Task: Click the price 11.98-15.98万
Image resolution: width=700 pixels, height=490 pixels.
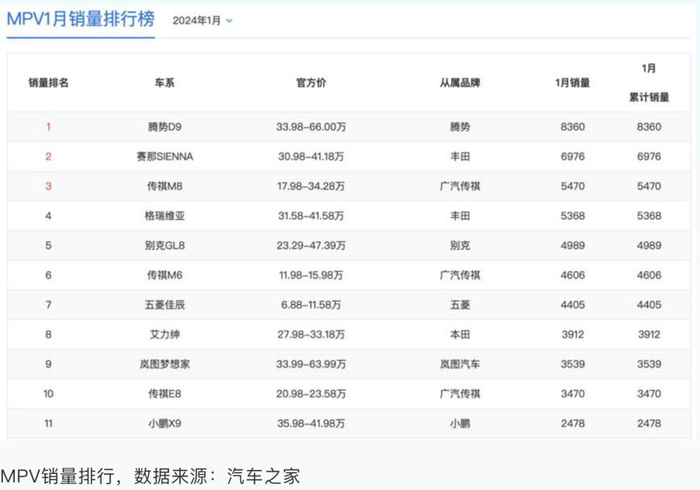Action: coord(311,275)
